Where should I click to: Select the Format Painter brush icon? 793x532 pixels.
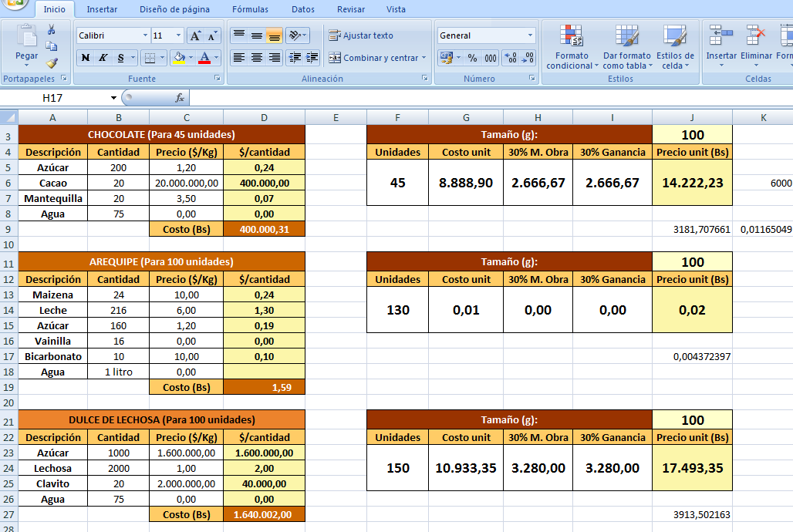(x=52, y=62)
